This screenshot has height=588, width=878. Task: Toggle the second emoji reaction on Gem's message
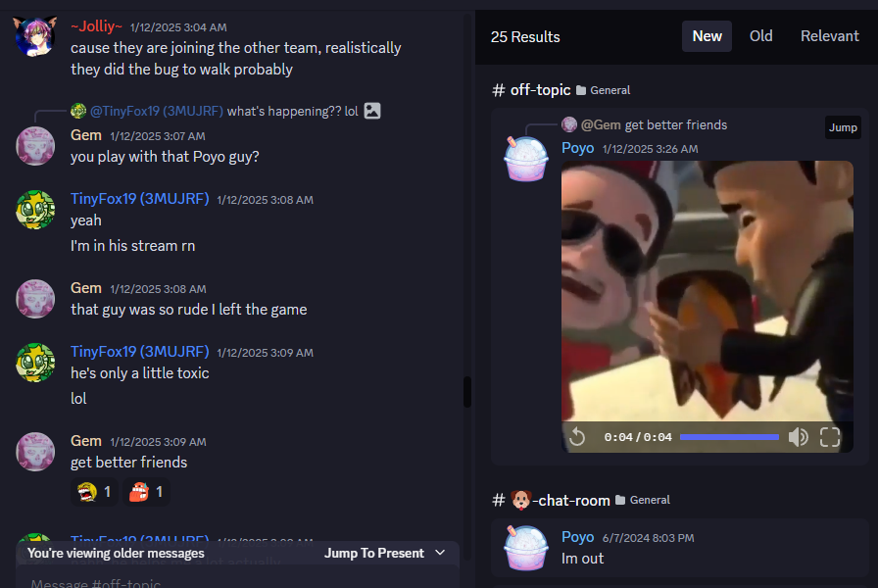coord(147,492)
